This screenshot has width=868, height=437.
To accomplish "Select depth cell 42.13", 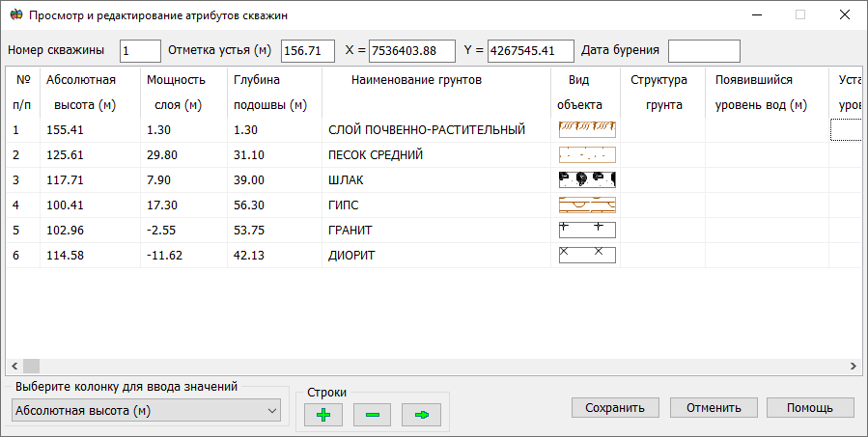I will coord(274,255).
